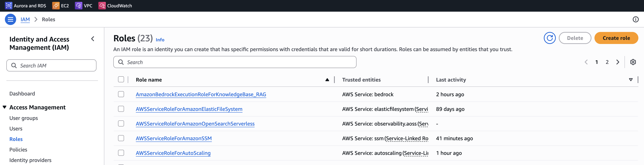Image resolution: width=644 pixels, height=165 pixels.
Task: Toggle the select-all roles checkbox
Action: (x=121, y=79)
